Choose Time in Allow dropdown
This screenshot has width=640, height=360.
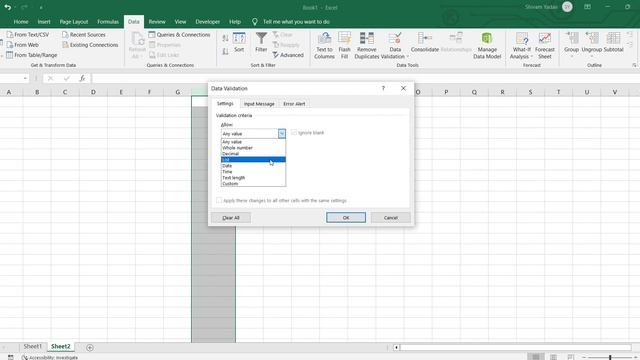click(253, 172)
